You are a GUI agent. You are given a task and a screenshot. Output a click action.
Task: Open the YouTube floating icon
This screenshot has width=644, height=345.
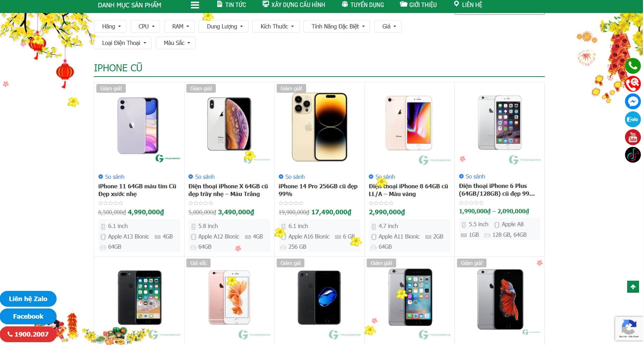tap(633, 137)
